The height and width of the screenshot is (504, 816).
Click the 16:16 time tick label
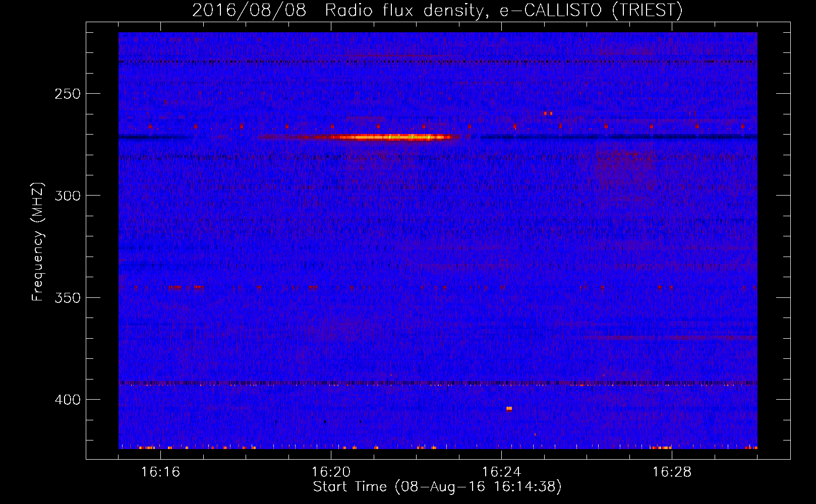160,472
